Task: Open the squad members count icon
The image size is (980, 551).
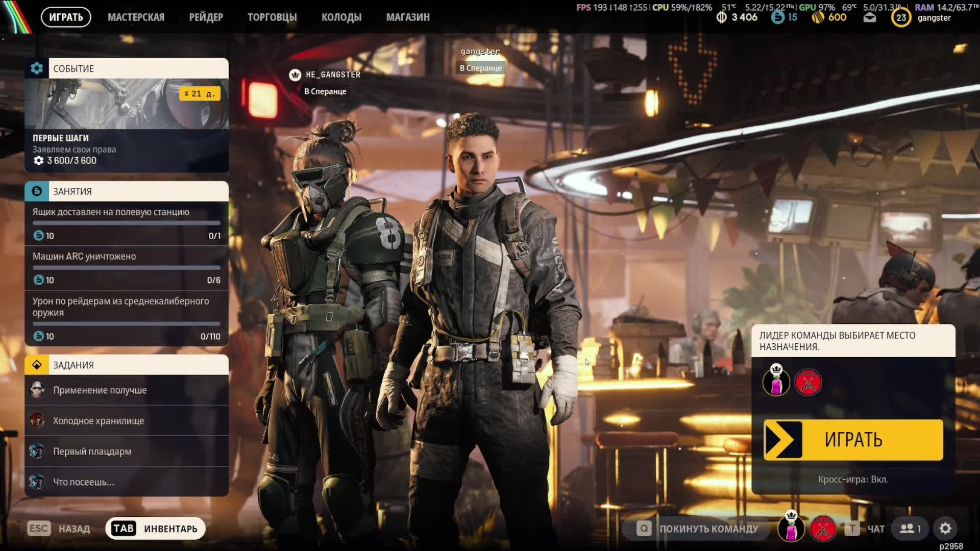Action: (910, 529)
